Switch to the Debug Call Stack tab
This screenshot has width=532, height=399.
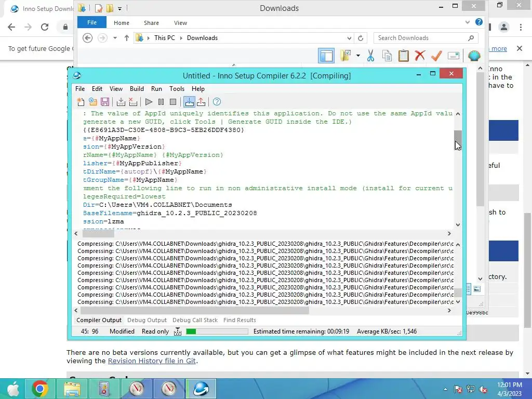[x=195, y=320]
